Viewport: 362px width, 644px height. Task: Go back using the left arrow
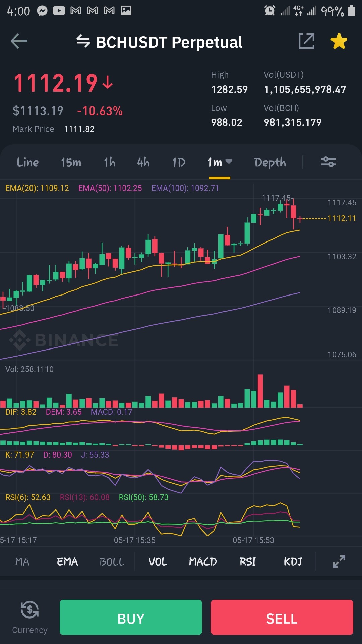tap(19, 41)
